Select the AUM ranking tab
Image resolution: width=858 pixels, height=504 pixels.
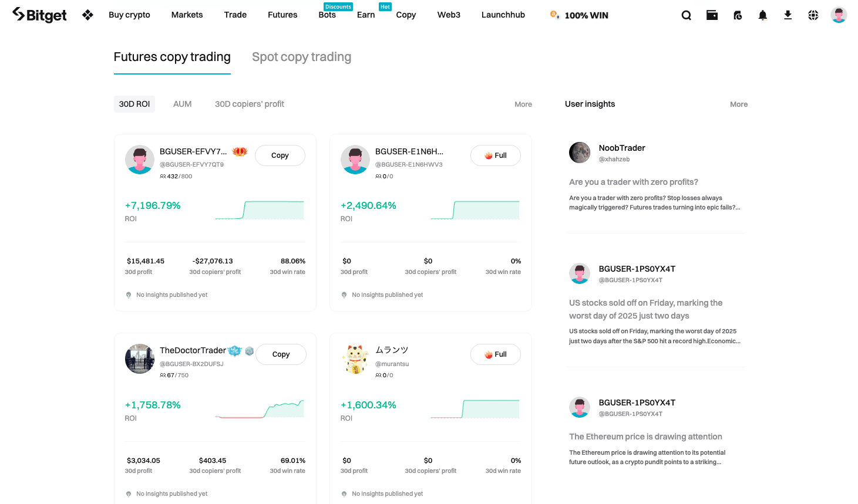[x=182, y=104]
